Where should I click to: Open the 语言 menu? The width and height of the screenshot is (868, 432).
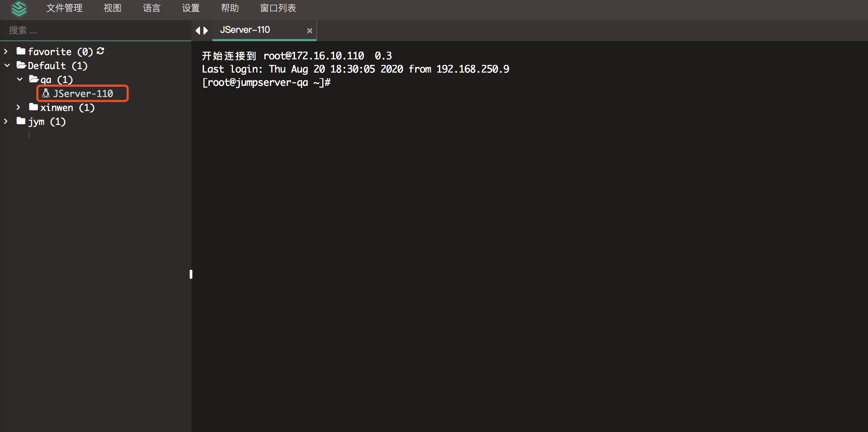coord(152,8)
